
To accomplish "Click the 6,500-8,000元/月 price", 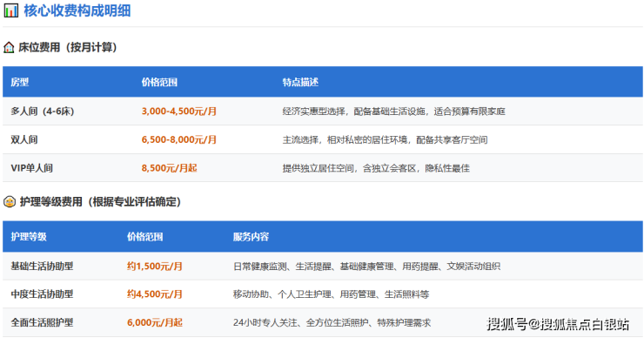I will [179, 139].
